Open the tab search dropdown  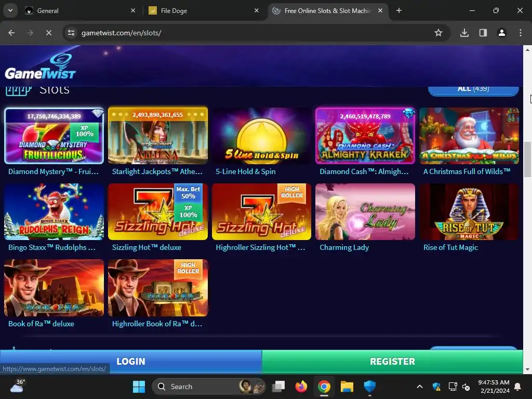[x=10, y=10]
